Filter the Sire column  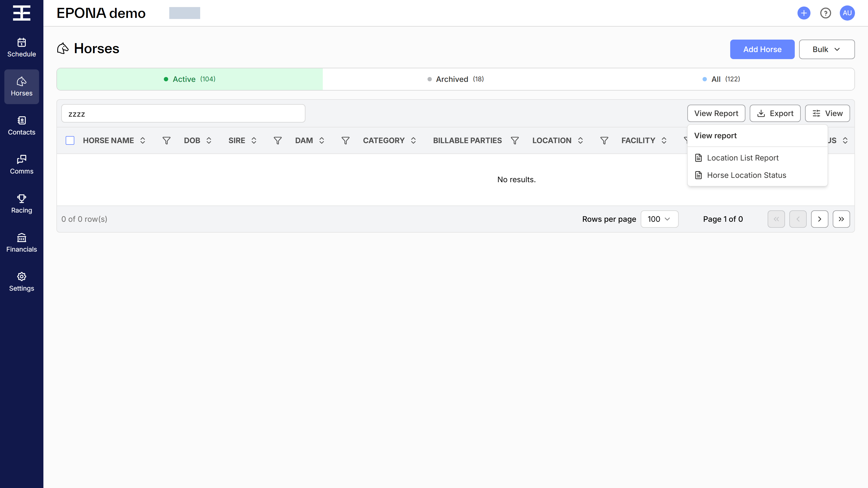click(x=278, y=140)
